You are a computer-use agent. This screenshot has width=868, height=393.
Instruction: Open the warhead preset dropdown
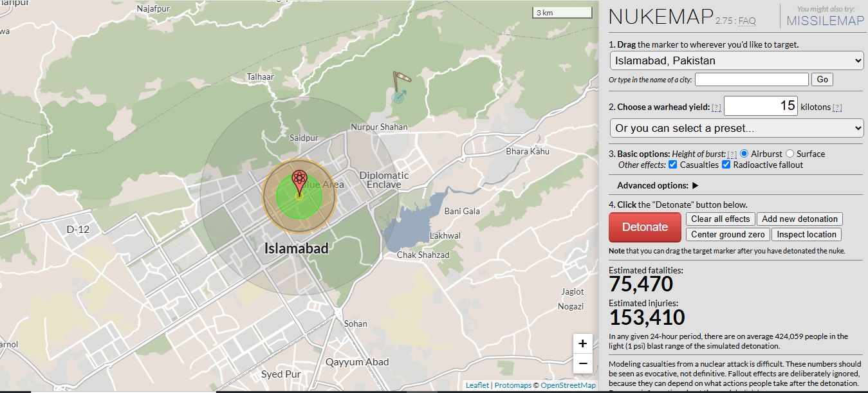736,128
